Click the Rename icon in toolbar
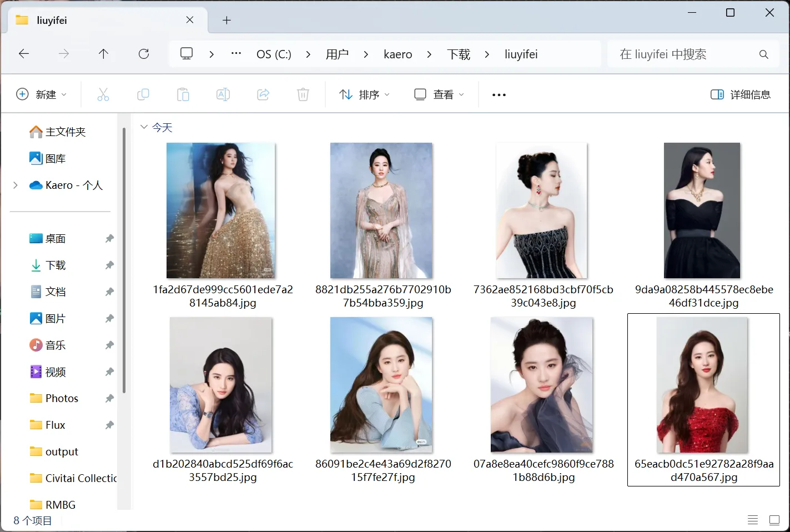The height and width of the screenshot is (532, 790). tap(223, 94)
